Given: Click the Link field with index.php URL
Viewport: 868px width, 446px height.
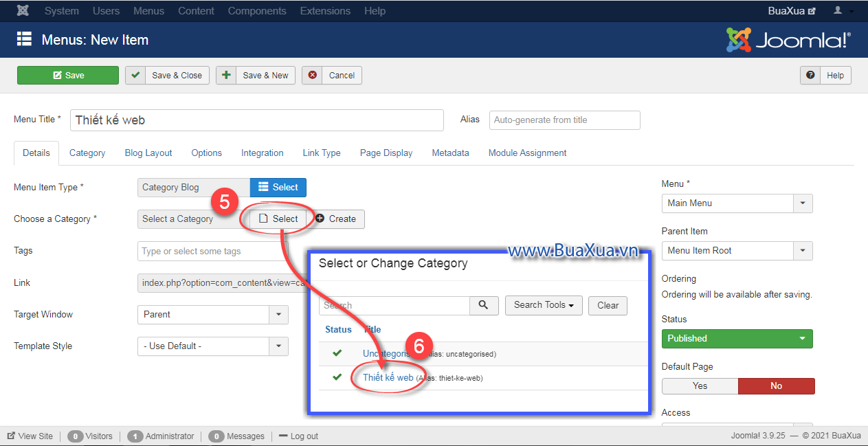Looking at the screenshot, I should pos(223,283).
